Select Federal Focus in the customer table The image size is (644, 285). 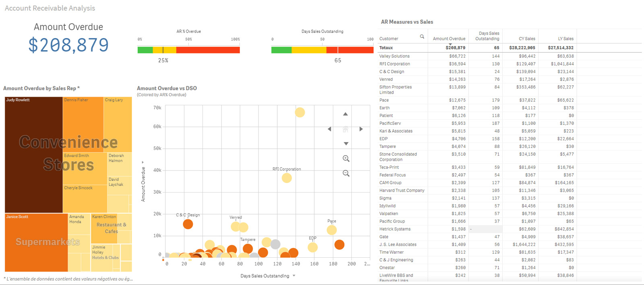pyautogui.click(x=392, y=175)
